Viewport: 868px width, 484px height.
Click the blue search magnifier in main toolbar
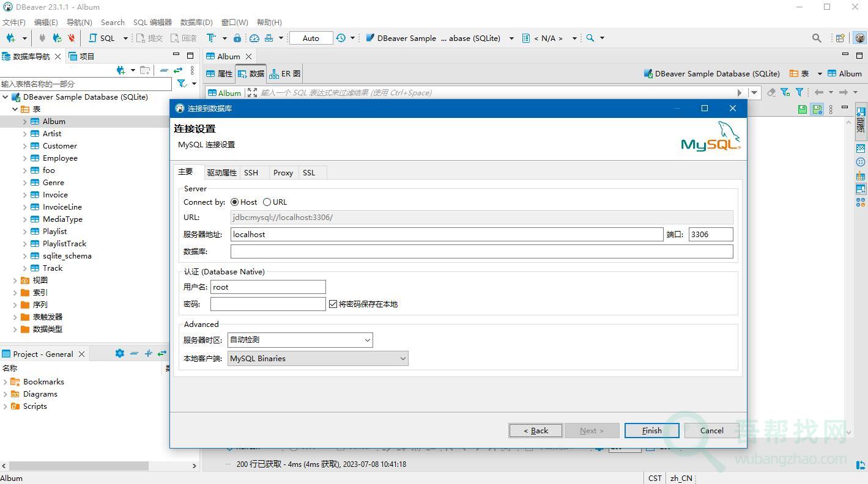pyautogui.click(x=590, y=38)
